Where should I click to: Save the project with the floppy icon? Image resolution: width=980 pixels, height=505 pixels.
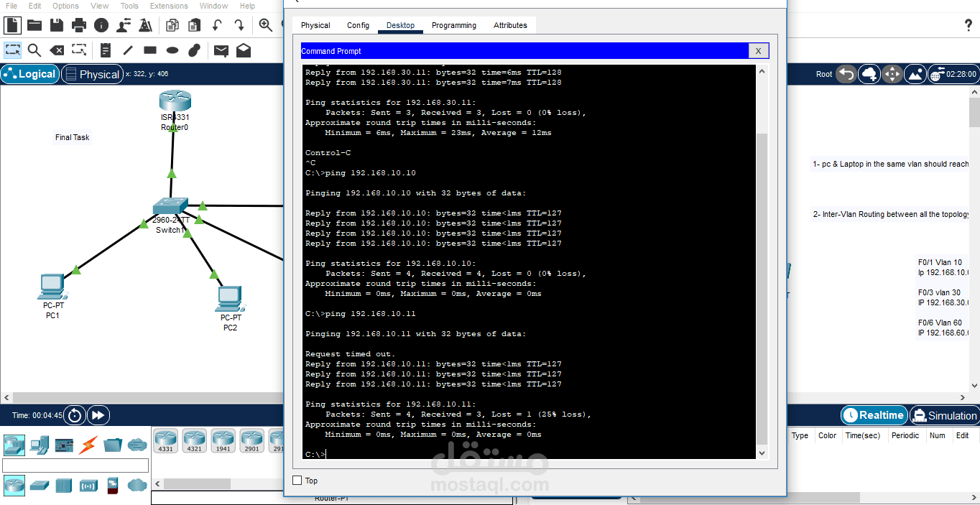[x=57, y=25]
